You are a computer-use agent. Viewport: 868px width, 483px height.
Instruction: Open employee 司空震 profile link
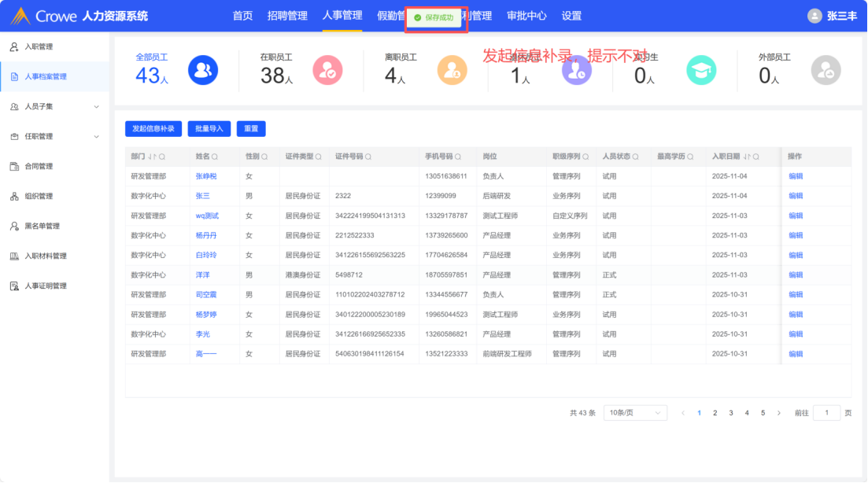pyautogui.click(x=206, y=295)
